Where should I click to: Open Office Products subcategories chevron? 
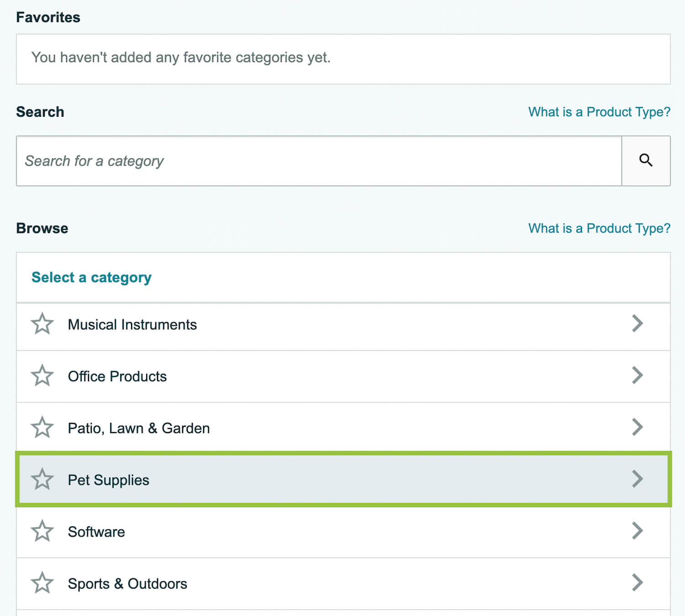coord(638,375)
